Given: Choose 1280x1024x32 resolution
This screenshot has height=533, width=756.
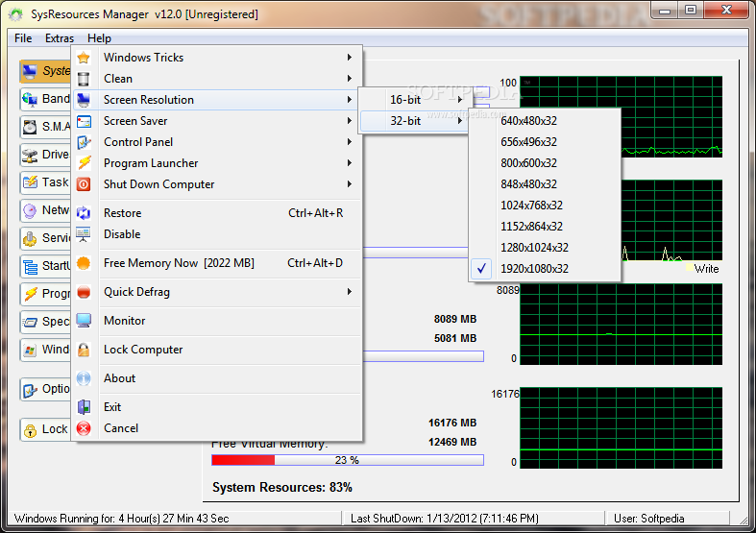Looking at the screenshot, I should point(545,248).
